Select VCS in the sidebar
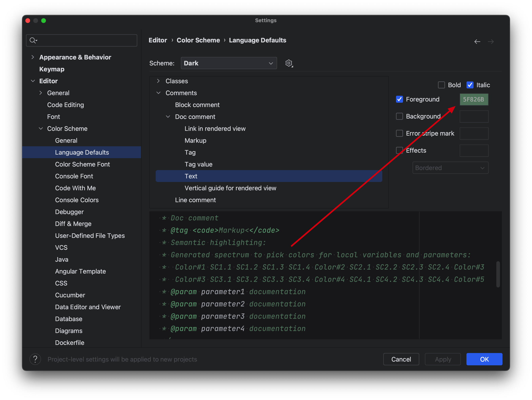The image size is (532, 400). coord(61,247)
